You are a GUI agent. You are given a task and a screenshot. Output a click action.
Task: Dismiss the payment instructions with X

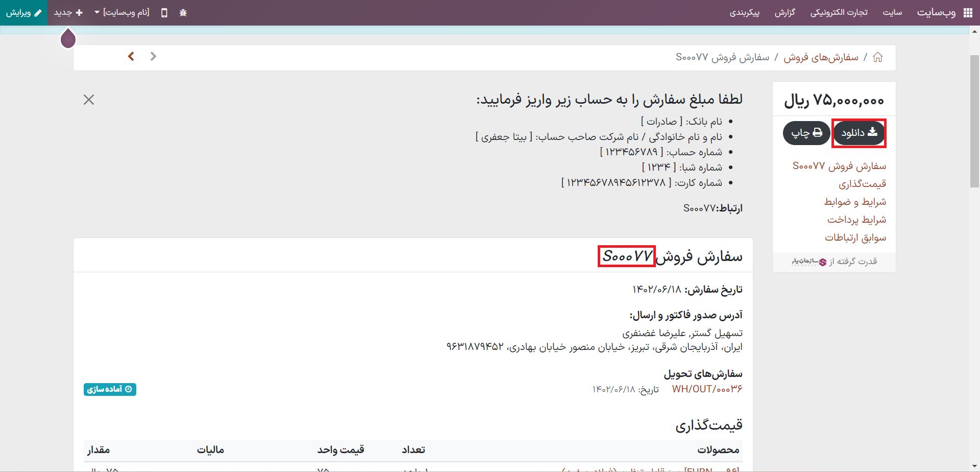click(x=89, y=100)
